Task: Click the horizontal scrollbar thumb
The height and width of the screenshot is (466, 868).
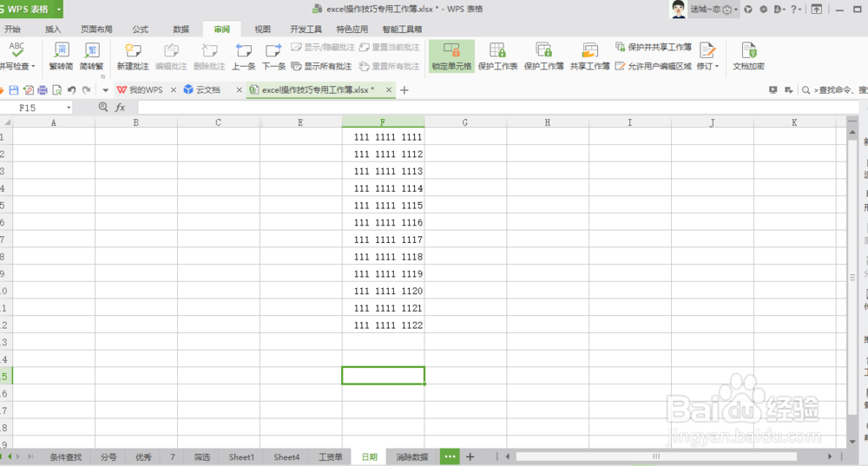Action: [656, 456]
